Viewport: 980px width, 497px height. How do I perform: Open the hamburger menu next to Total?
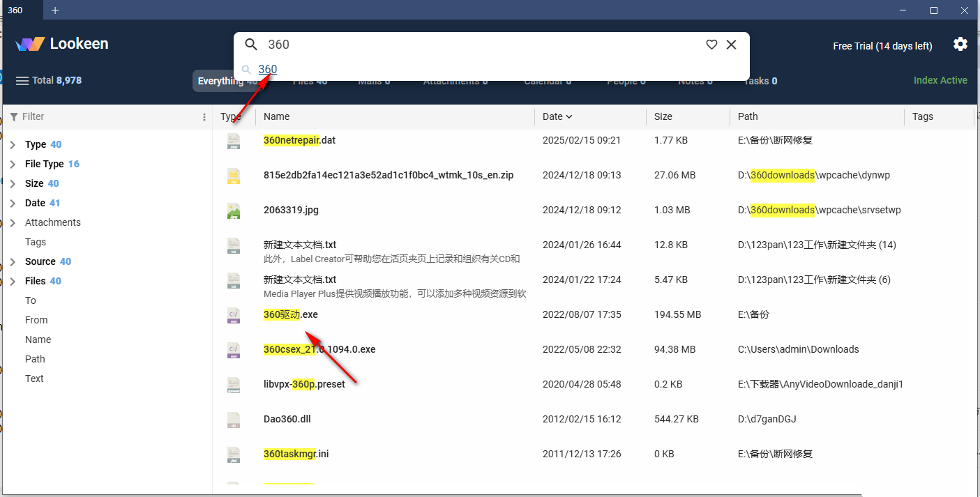[x=22, y=81]
